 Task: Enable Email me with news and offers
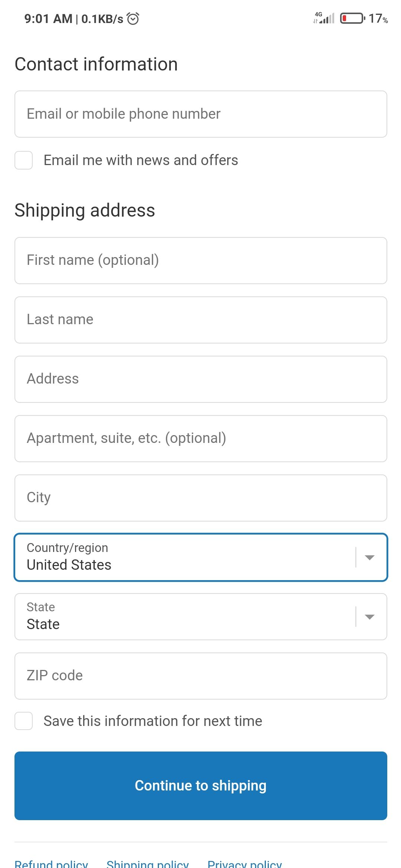[x=24, y=160]
